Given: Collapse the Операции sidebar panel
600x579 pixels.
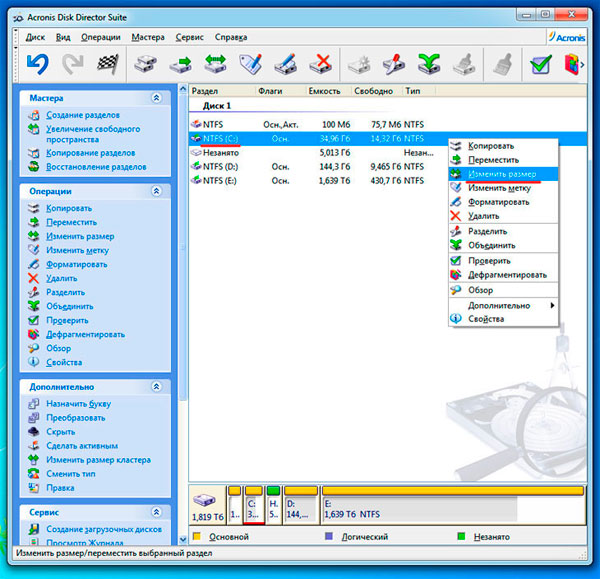Looking at the screenshot, I should [156, 191].
